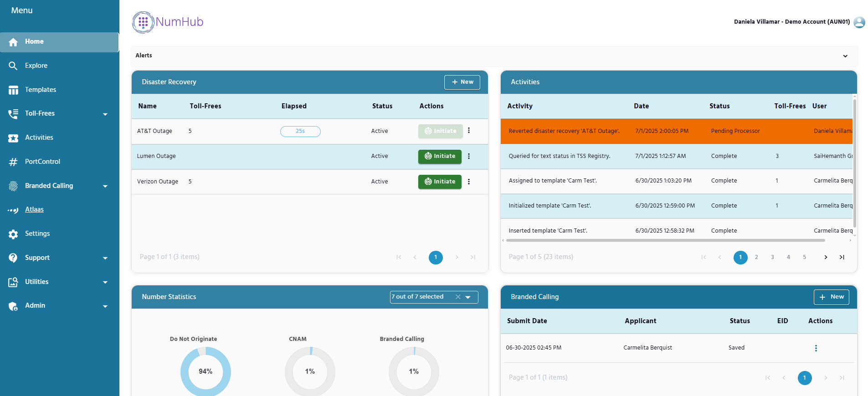Viewport: 868px width, 396px height.
Task: Sort by Elapsed column header
Action: tap(294, 106)
